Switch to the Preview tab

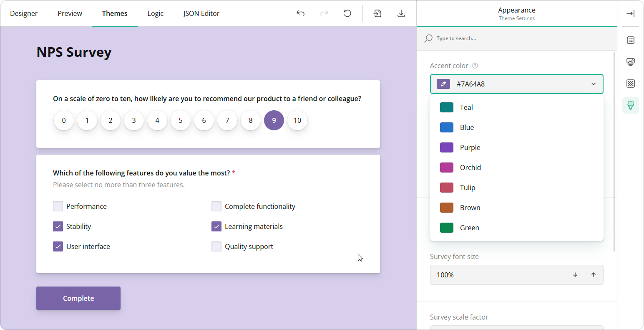[70, 13]
